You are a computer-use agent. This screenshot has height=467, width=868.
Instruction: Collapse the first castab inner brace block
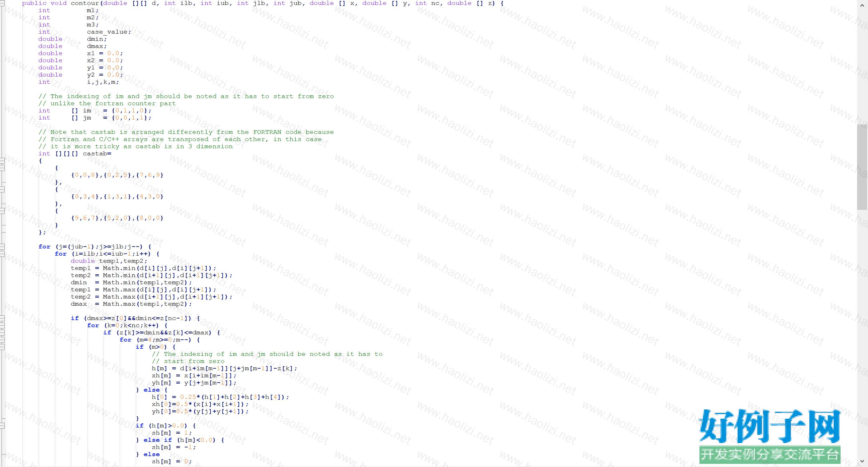click(2, 168)
